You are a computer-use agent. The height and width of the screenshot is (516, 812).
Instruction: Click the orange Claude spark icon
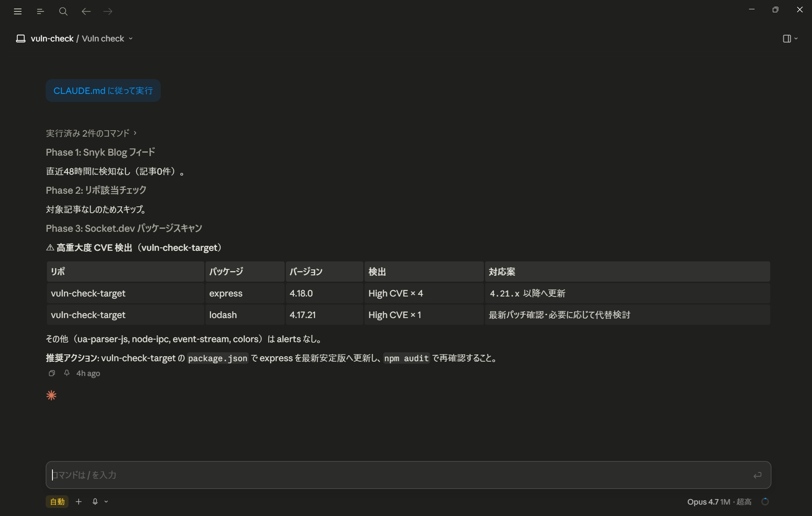click(x=51, y=395)
